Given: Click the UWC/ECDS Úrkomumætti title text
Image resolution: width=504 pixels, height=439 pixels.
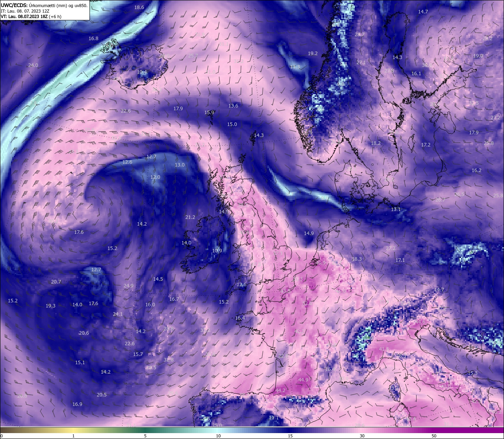Looking at the screenshot, I should coord(44,6).
